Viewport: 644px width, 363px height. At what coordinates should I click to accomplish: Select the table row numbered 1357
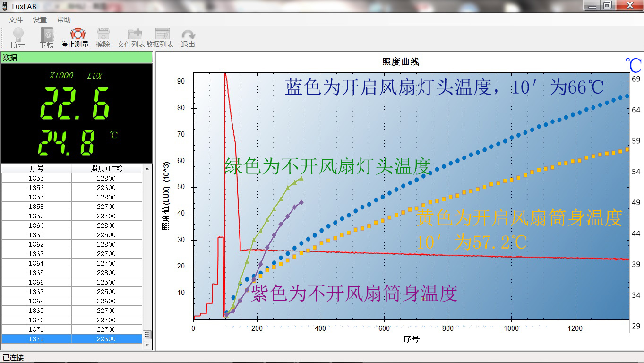[72, 197]
